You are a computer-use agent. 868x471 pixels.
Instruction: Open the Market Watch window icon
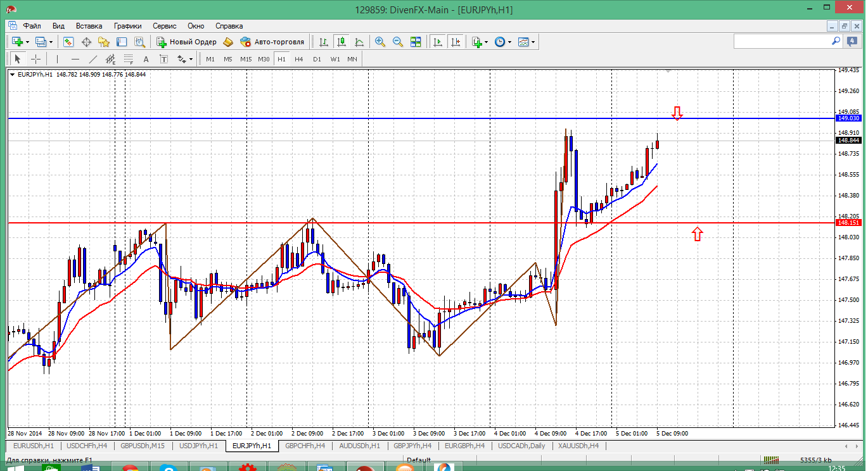(x=68, y=42)
